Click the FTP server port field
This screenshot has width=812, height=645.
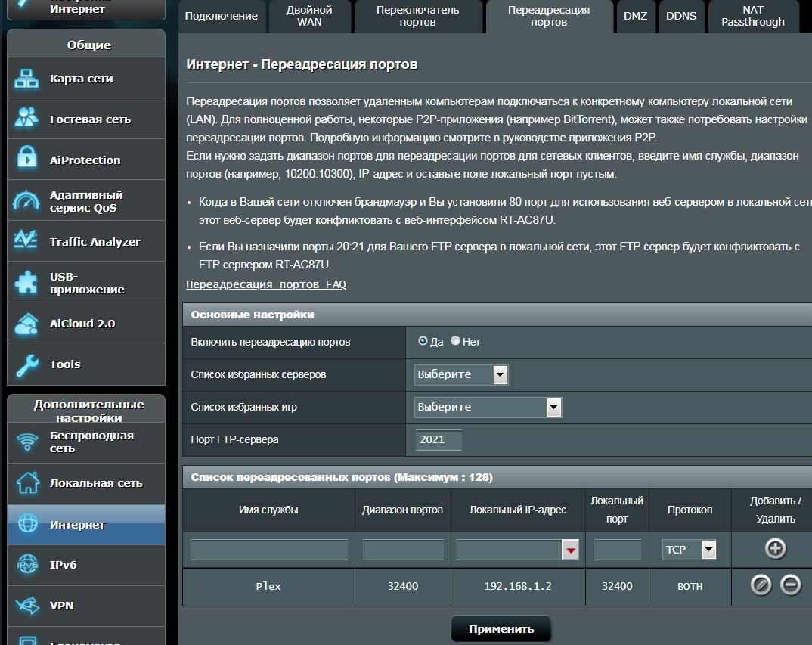pyautogui.click(x=439, y=440)
